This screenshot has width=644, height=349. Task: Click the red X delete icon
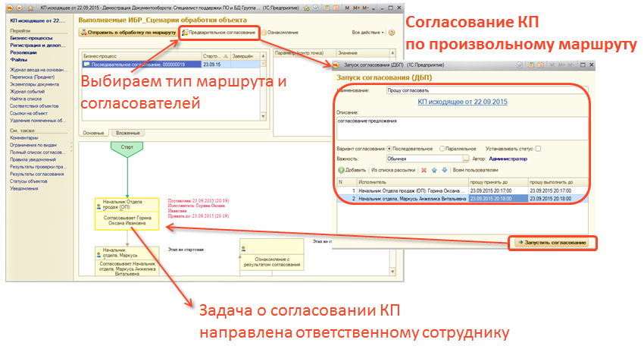tap(424, 170)
